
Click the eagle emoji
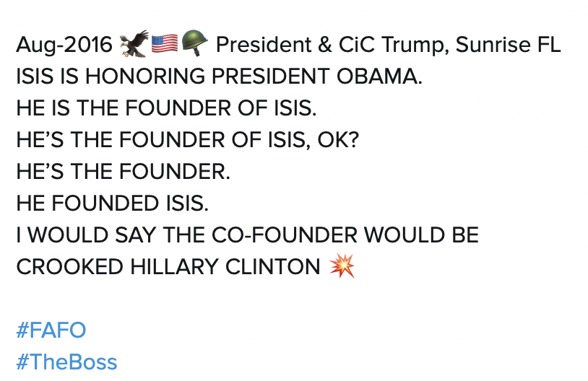point(134,45)
